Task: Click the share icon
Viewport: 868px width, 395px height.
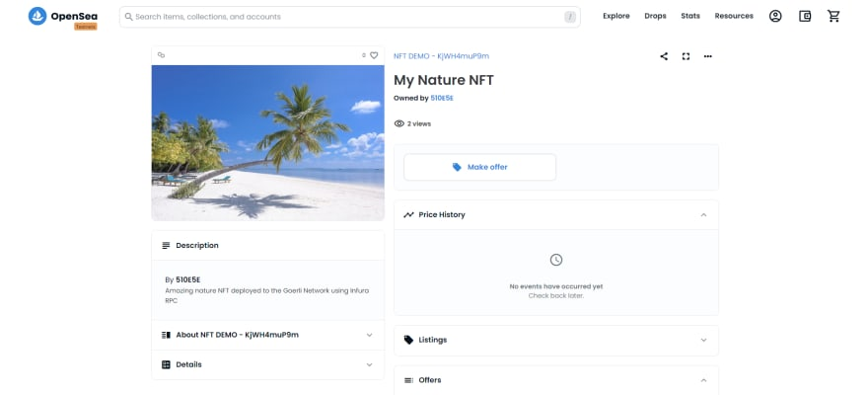Action: pyautogui.click(x=664, y=56)
